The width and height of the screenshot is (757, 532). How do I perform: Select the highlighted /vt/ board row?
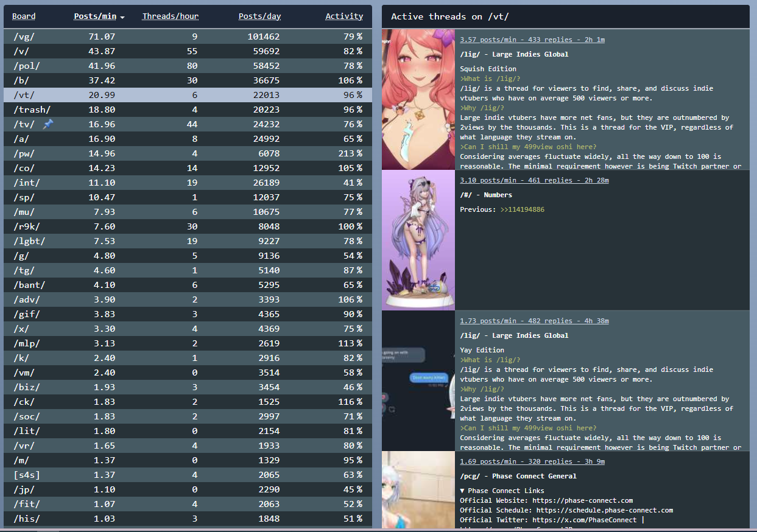188,95
